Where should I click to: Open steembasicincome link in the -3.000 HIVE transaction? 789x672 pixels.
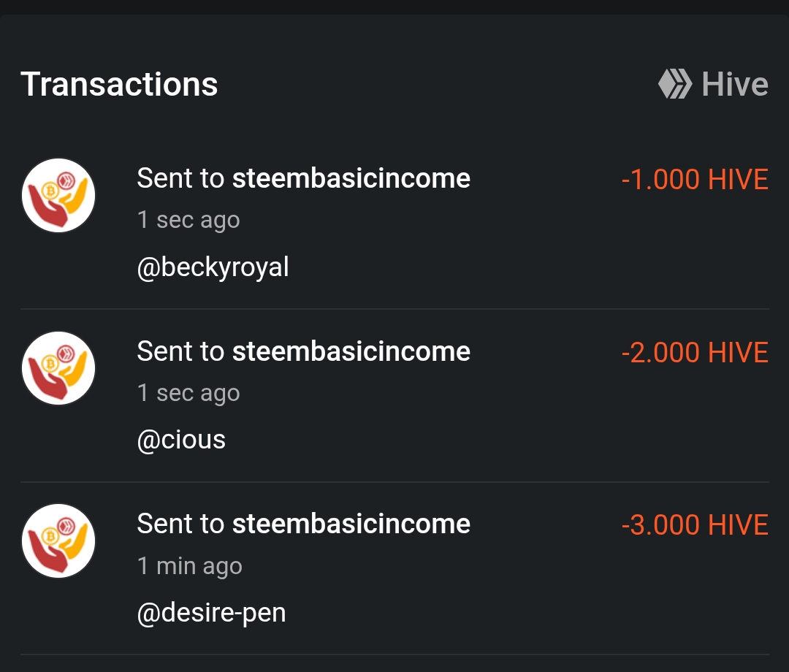(351, 524)
